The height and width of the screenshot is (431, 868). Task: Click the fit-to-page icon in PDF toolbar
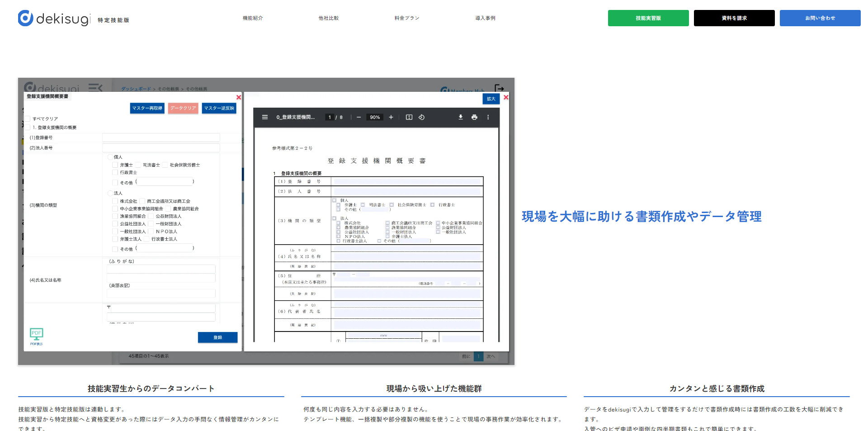pos(409,117)
